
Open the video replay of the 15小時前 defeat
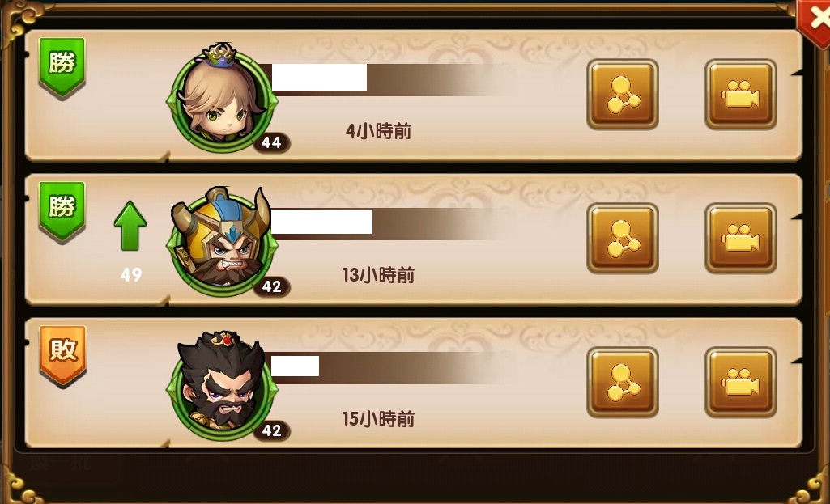tap(741, 383)
